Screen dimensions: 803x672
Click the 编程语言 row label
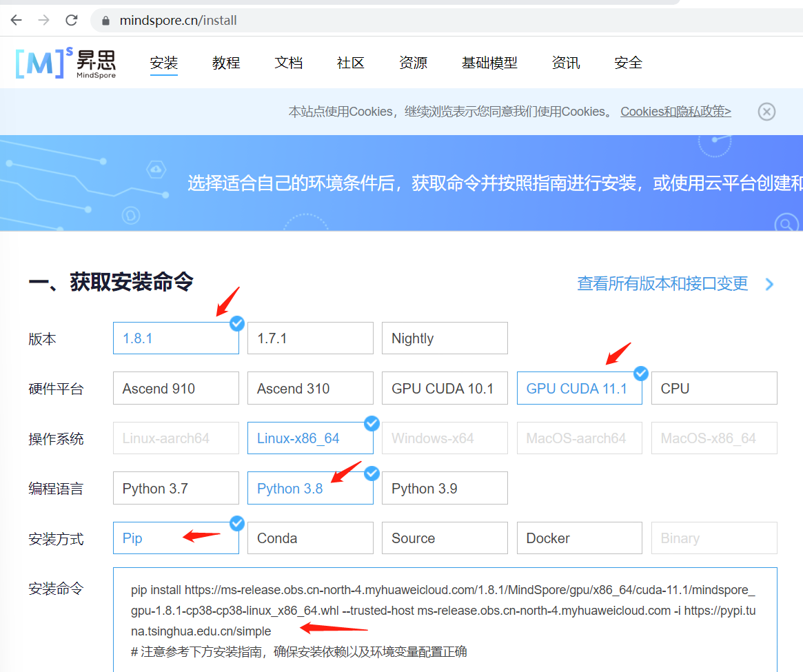[56, 489]
